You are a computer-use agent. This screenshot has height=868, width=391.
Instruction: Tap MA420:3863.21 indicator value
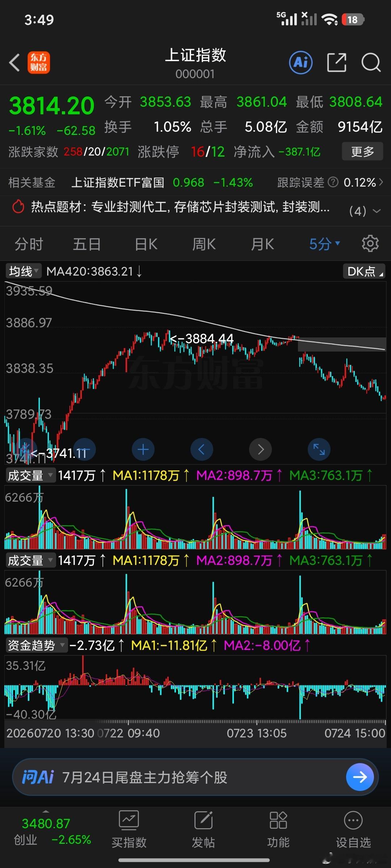point(94,271)
